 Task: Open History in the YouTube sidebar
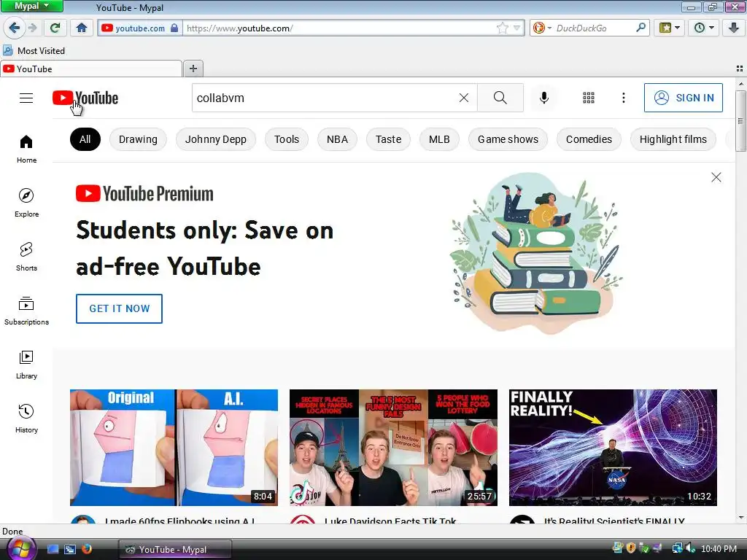click(26, 418)
